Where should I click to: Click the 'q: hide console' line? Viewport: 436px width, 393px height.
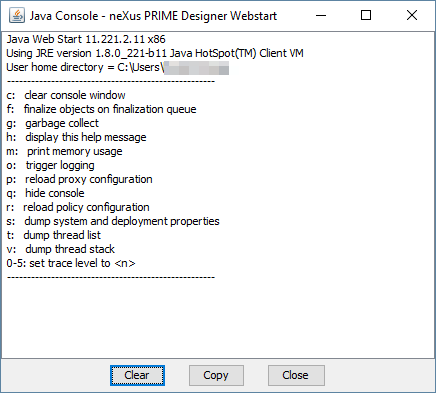point(45,193)
